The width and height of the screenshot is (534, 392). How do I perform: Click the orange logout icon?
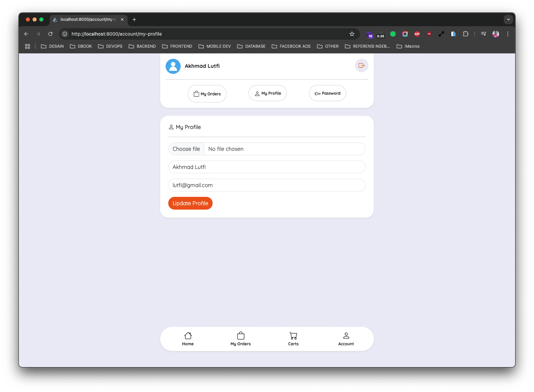(x=361, y=66)
